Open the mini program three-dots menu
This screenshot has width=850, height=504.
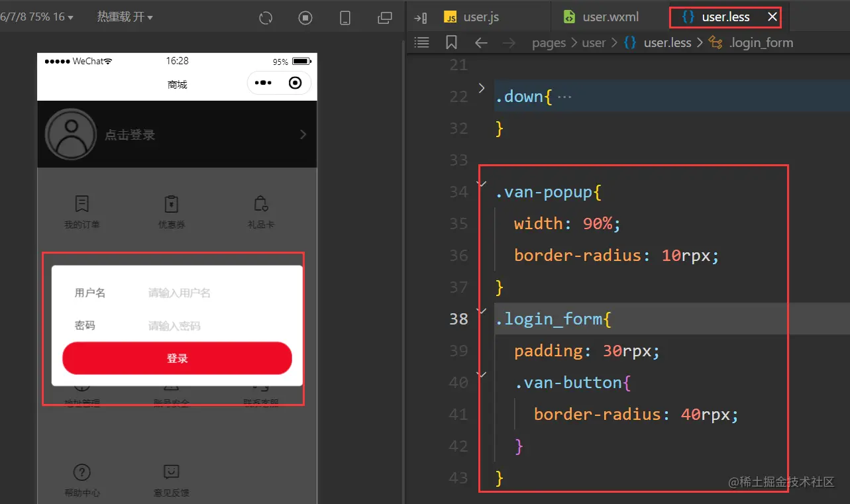pos(263,83)
